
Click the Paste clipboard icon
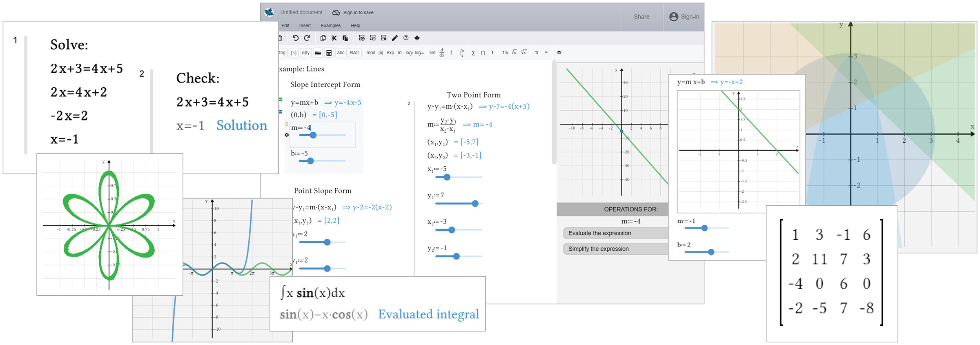click(345, 38)
